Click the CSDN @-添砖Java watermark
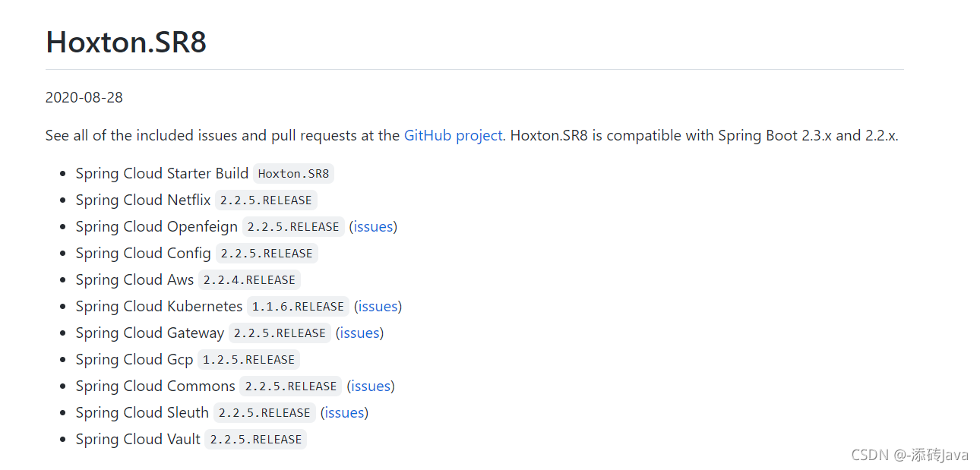 911,454
